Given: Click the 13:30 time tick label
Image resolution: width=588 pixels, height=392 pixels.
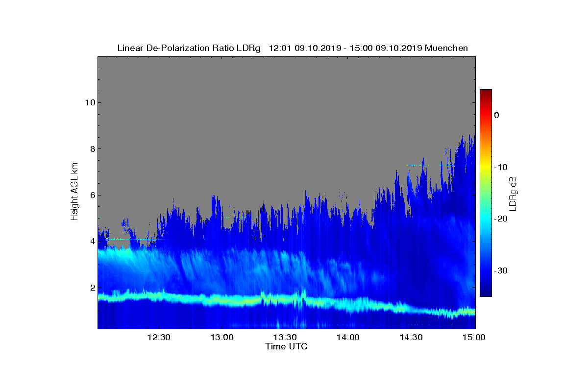Looking at the screenshot, I should click(285, 337).
